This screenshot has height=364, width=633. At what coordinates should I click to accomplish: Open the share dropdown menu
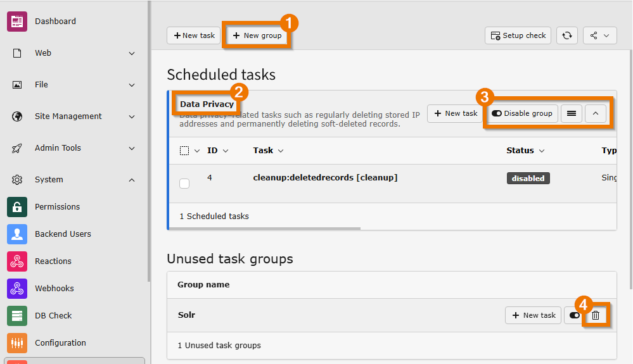[x=599, y=35]
